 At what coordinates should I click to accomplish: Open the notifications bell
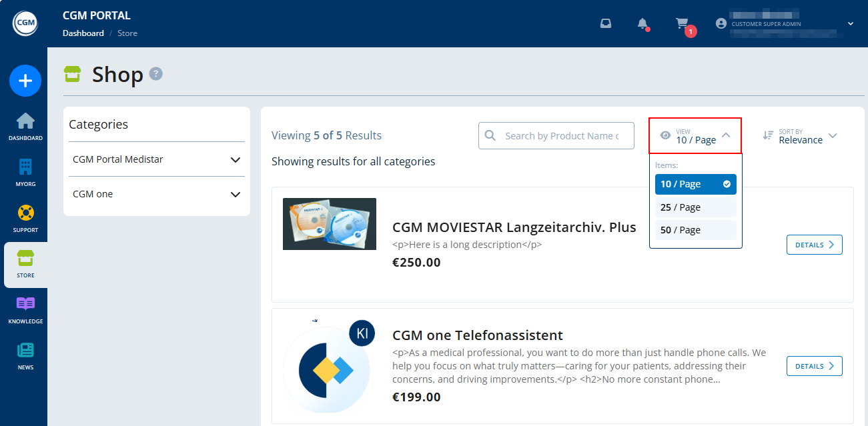(x=642, y=24)
